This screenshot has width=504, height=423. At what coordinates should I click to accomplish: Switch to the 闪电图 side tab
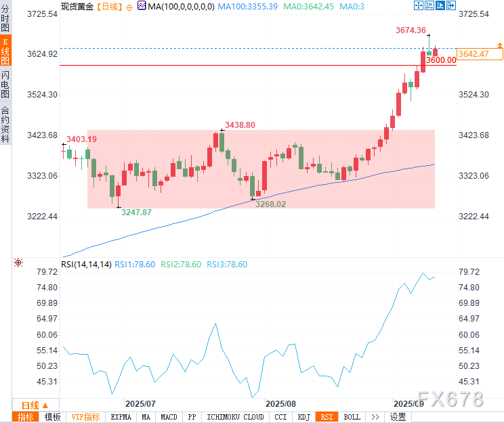coord(5,84)
